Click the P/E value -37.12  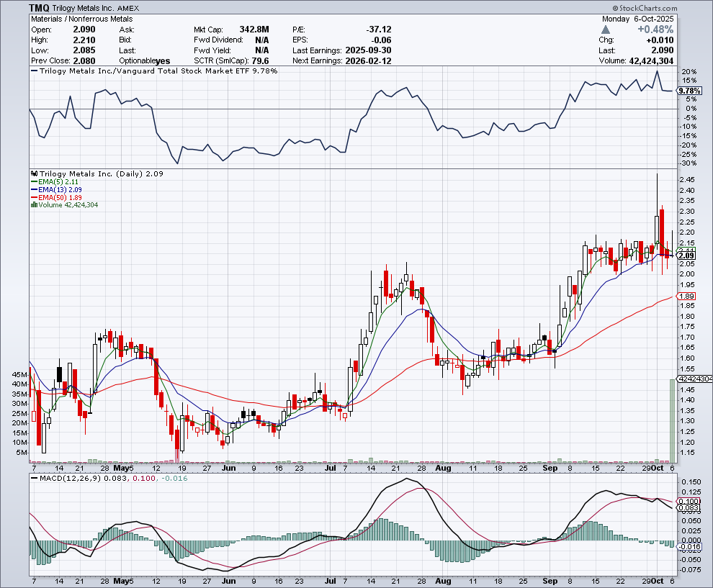pos(379,30)
